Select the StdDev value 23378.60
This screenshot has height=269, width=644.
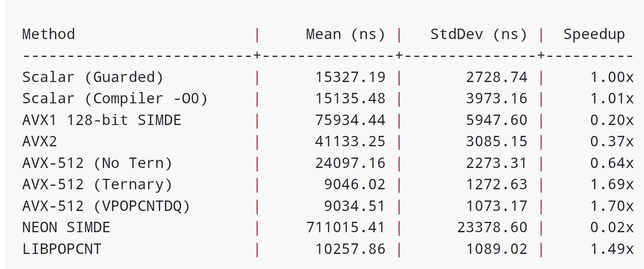pos(492,227)
